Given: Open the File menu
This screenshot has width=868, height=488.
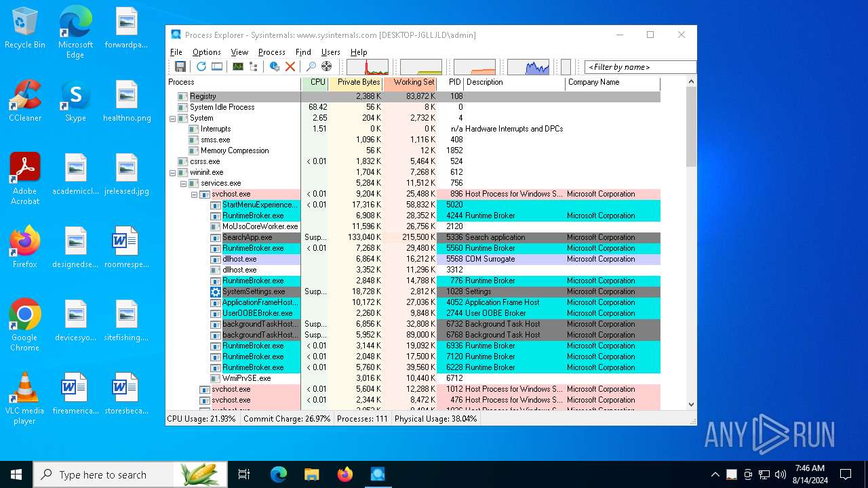Looking at the screenshot, I should (x=176, y=52).
